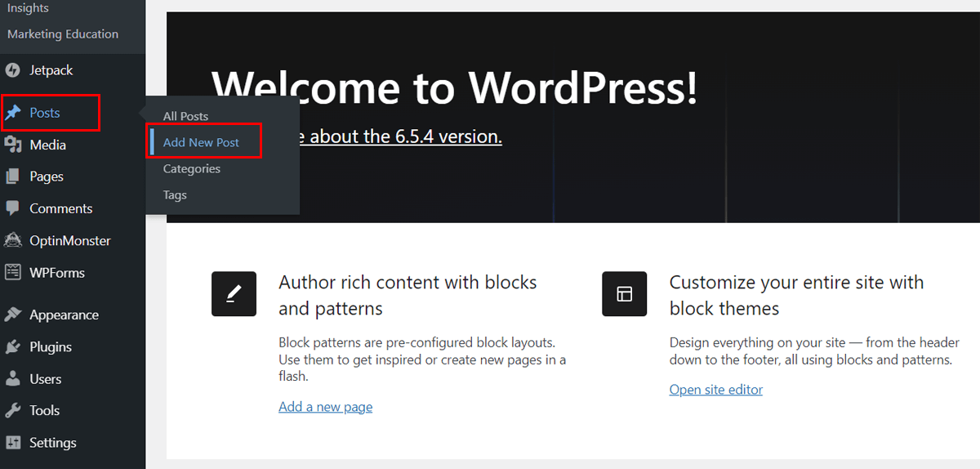
Task: Open the Settings menu label
Action: click(x=53, y=442)
